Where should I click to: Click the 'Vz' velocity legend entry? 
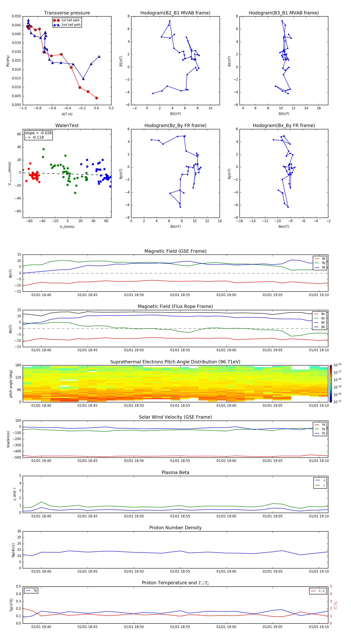[320, 433]
